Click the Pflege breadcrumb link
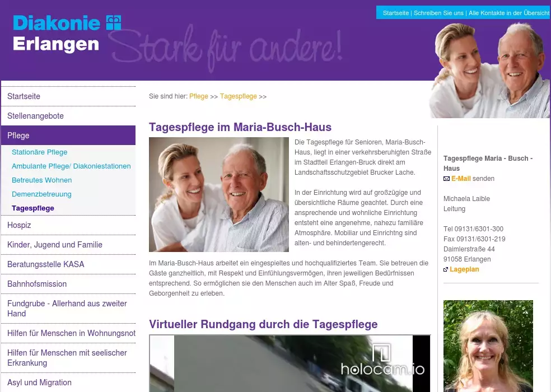The image size is (551, 392). pyautogui.click(x=198, y=96)
